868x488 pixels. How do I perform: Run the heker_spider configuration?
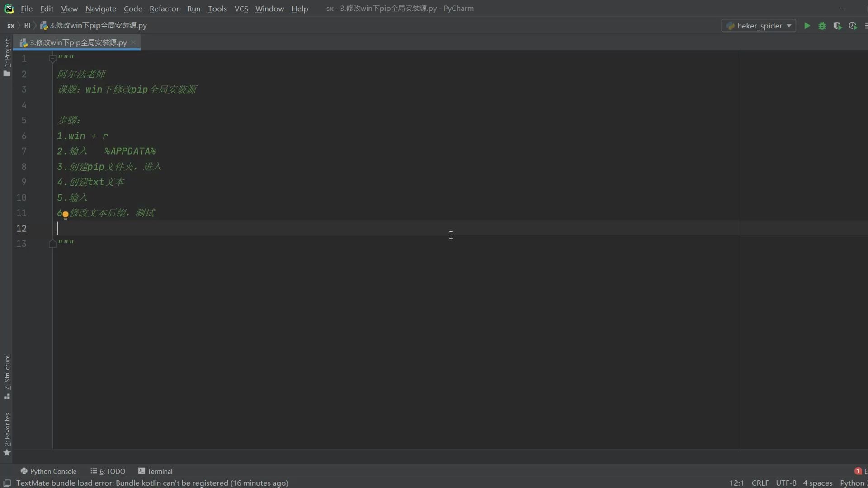click(807, 26)
